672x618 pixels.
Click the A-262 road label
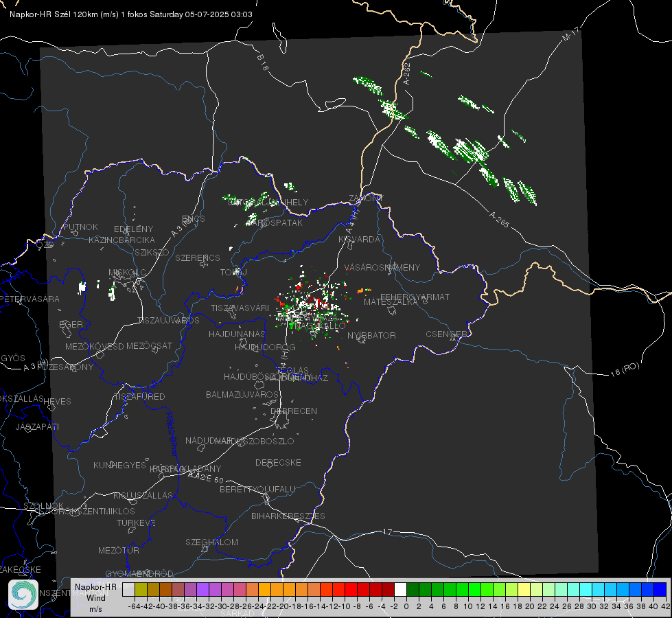pyautogui.click(x=406, y=73)
